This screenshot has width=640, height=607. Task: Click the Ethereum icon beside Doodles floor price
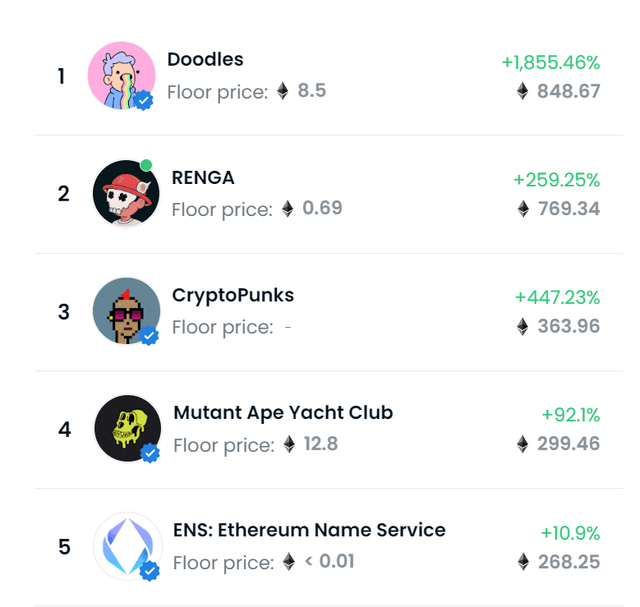click(283, 91)
